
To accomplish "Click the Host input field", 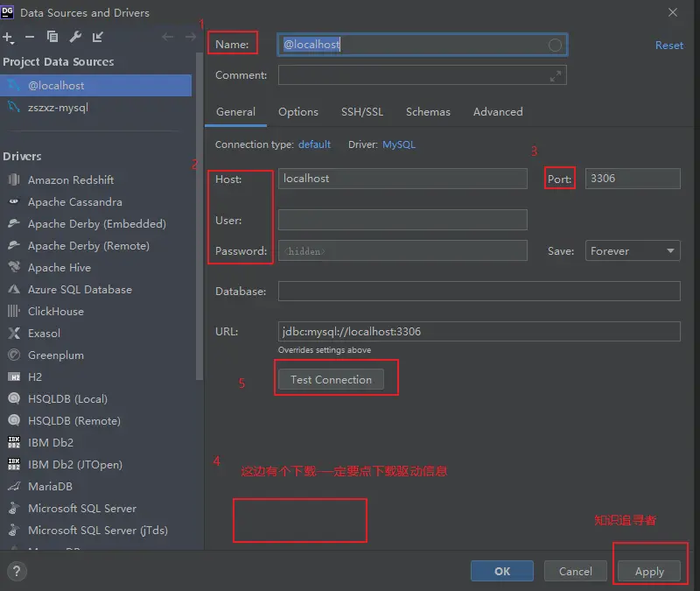I will (402, 179).
